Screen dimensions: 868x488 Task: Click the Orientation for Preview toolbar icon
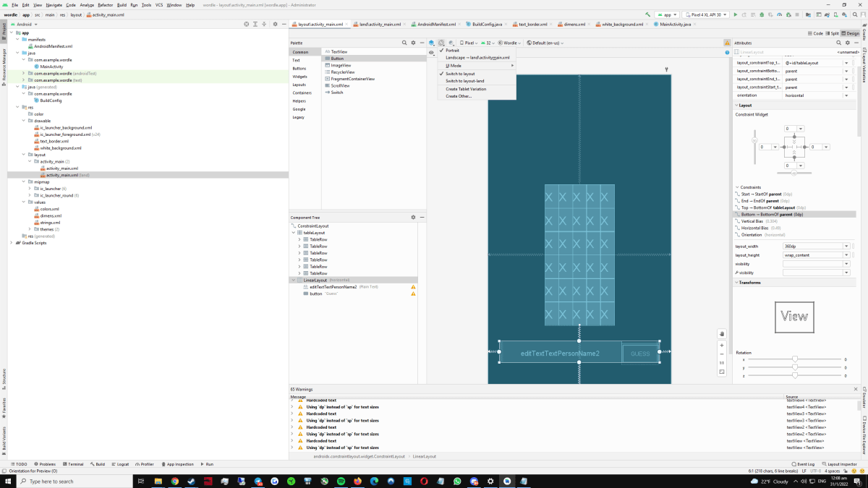click(x=441, y=43)
